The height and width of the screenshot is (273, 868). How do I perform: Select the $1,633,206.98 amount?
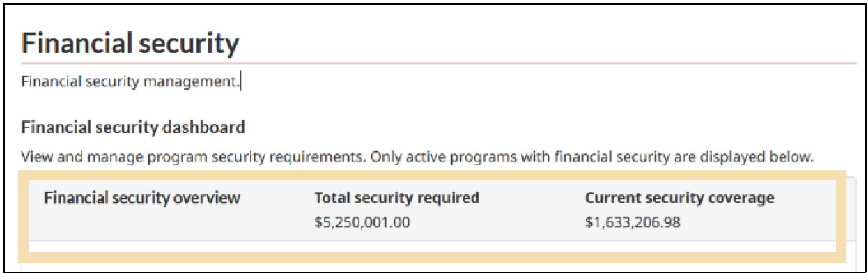click(x=633, y=223)
